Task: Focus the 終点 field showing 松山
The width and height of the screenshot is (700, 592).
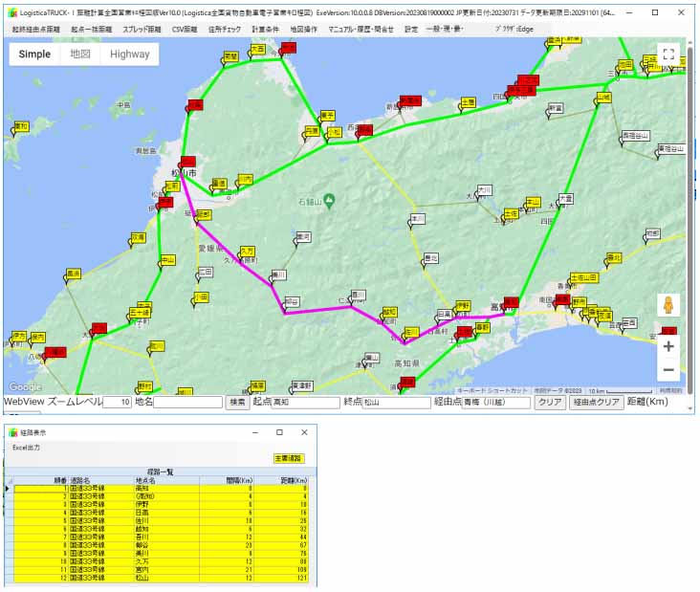Action: (x=397, y=403)
